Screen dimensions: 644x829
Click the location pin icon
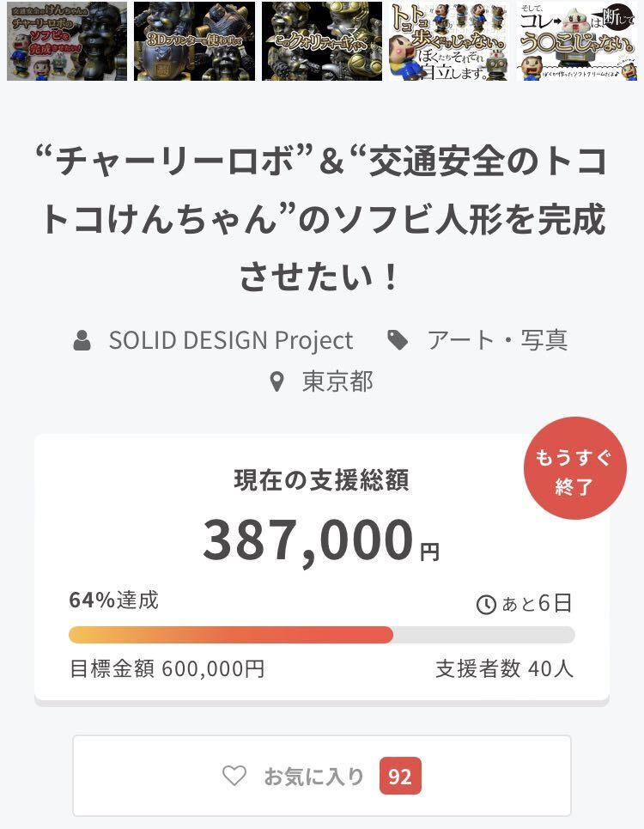coord(276,381)
